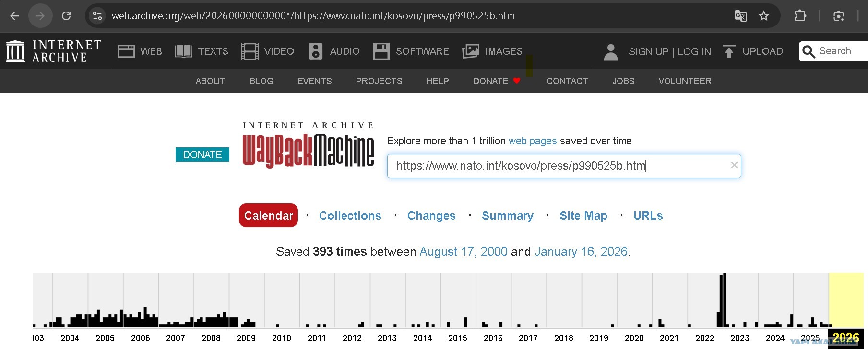Image resolution: width=868 pixels, height=356 pixels.
Task: Open site information icon in address bar
Action: coord(97,16)
